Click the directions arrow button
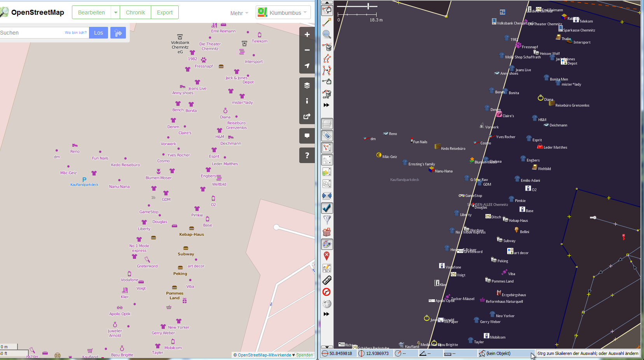 point(118,33)
